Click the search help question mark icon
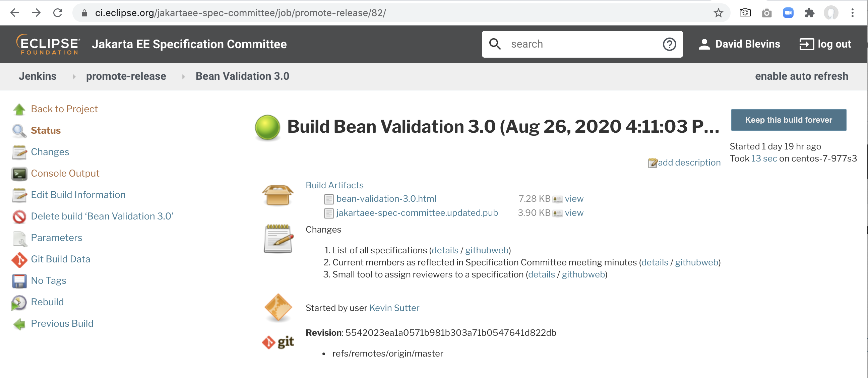Screen dimensions: 868x378 (669, 44)
